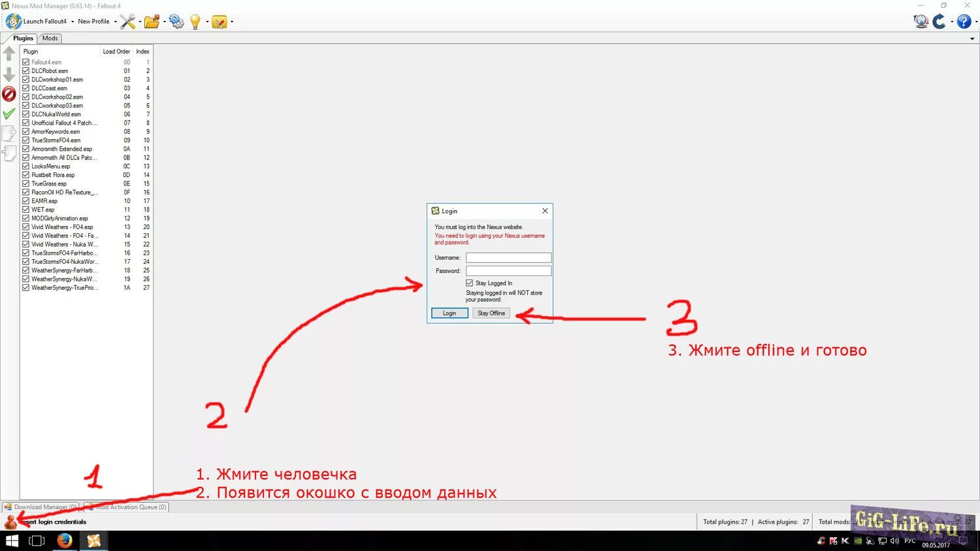This screenshot has width=980, height=551.
Task: Uncheck the DLCRobot.esm plugin
Action: click(26, 71)
